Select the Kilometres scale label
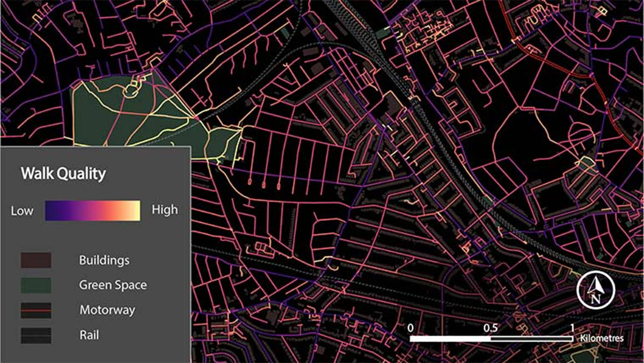Screen dimensions: 644x363 pos(602,338)
